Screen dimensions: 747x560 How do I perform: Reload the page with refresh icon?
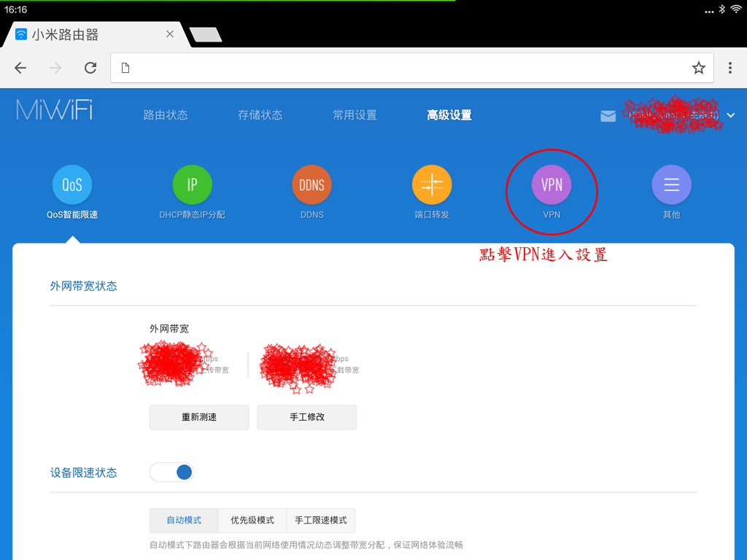coord(90,68)
